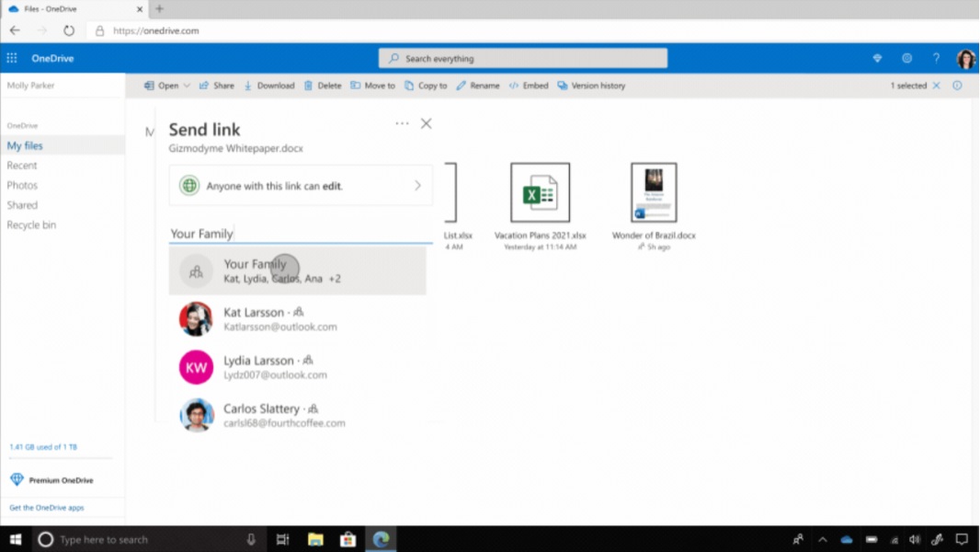The height and width of the screenshot is (552, 980).
Task: Click the onedrive.com address bar
Action: click(x=531, y=30)
